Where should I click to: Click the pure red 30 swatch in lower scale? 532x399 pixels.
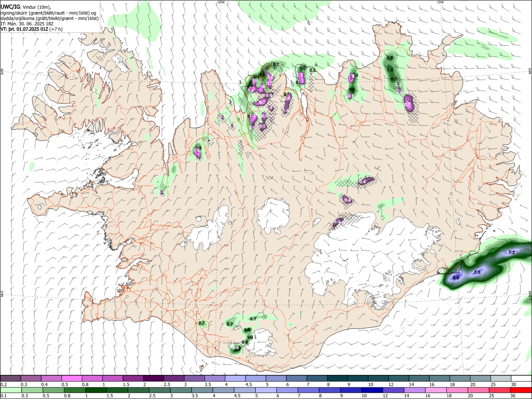pyautogui.click(x=520, y=390)
